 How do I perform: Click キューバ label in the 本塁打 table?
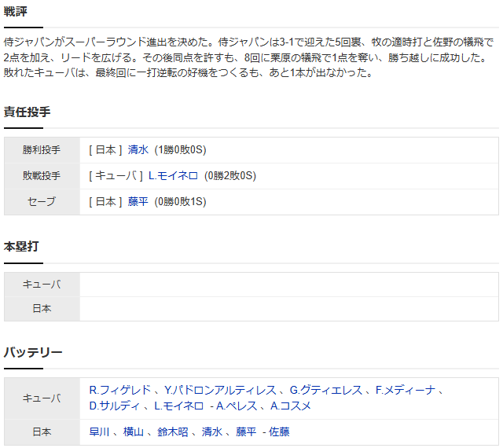(x=42, y=285)
